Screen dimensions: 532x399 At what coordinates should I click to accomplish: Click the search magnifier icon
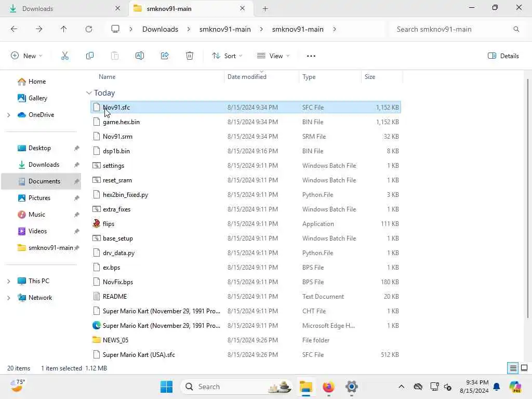tap(516, 29)
